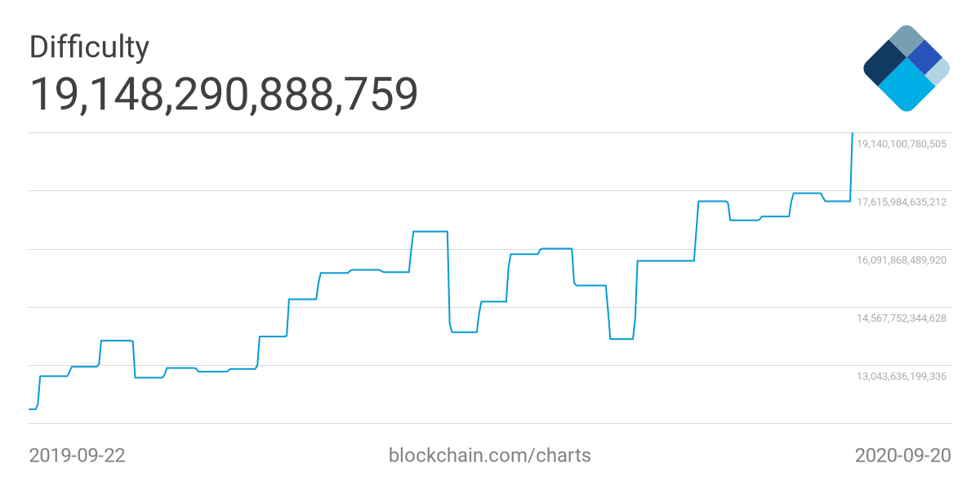The width and height of the screenshot is (980, 490).
Task: Click the 19,140,100,780,505 axis label
Action: coord(901,144)
